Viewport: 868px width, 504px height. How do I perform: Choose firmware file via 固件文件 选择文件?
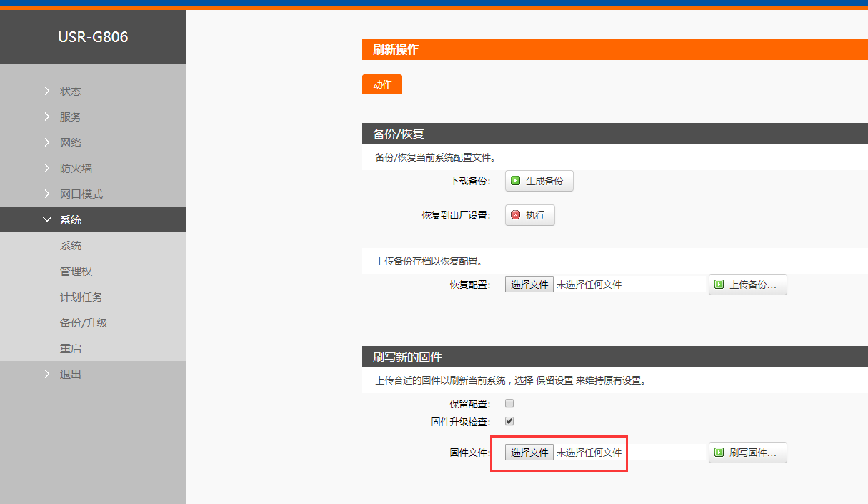tap(529, 453)
